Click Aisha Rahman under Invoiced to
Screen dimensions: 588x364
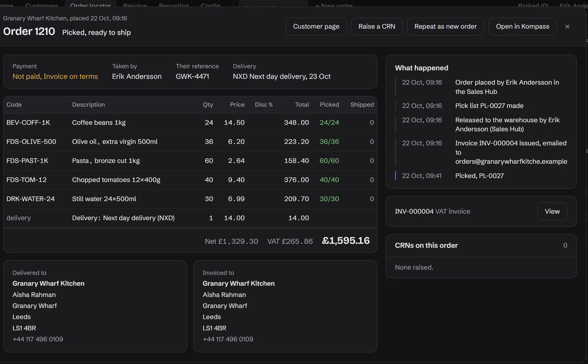(224, 295)
